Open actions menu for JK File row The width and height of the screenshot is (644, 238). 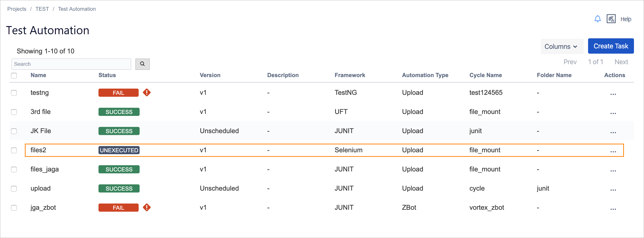tap(613, 132)
